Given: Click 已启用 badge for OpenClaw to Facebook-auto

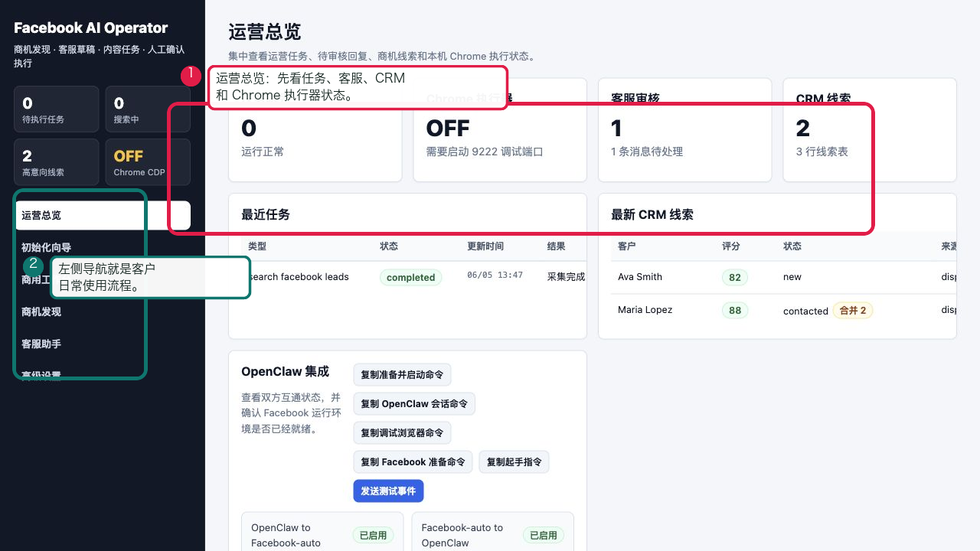Looking at the screenshot, I should [x=373, y=535].
